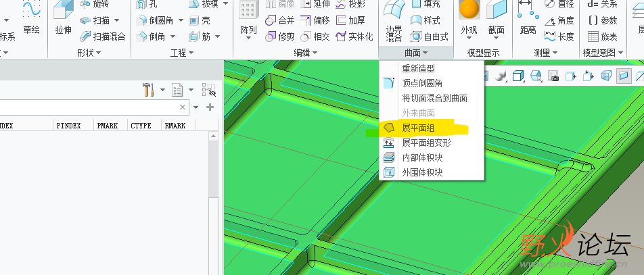
Task: Open the 参数 parameters dialog
Action: tap(603, 20)
